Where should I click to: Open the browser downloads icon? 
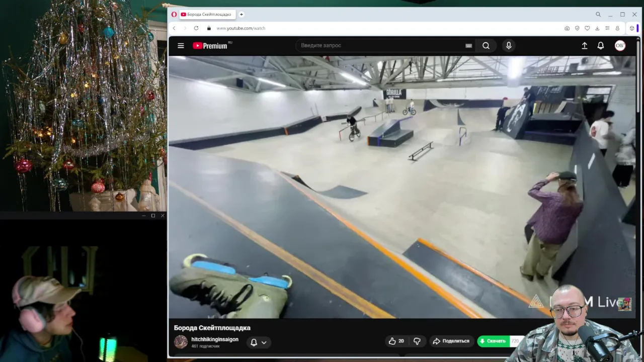[x=597, y=28]
